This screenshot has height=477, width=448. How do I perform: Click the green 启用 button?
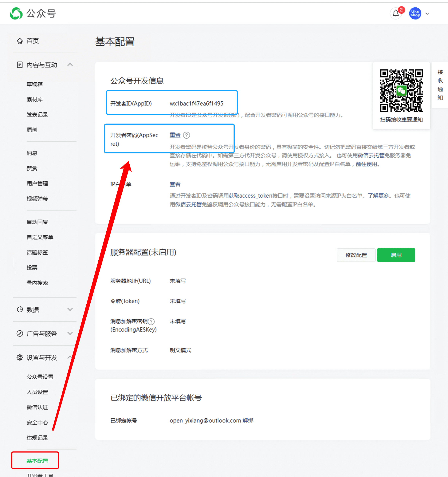click(396, 255)
